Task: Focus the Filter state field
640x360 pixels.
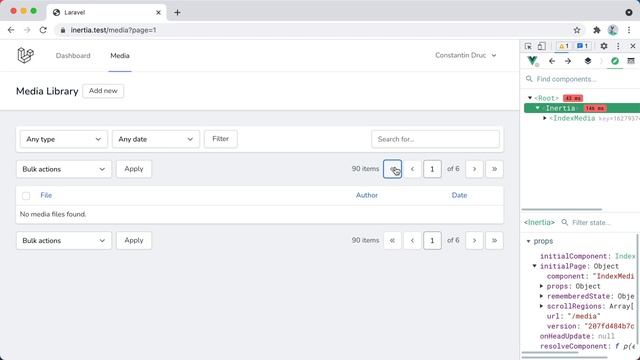Action: 597,222
